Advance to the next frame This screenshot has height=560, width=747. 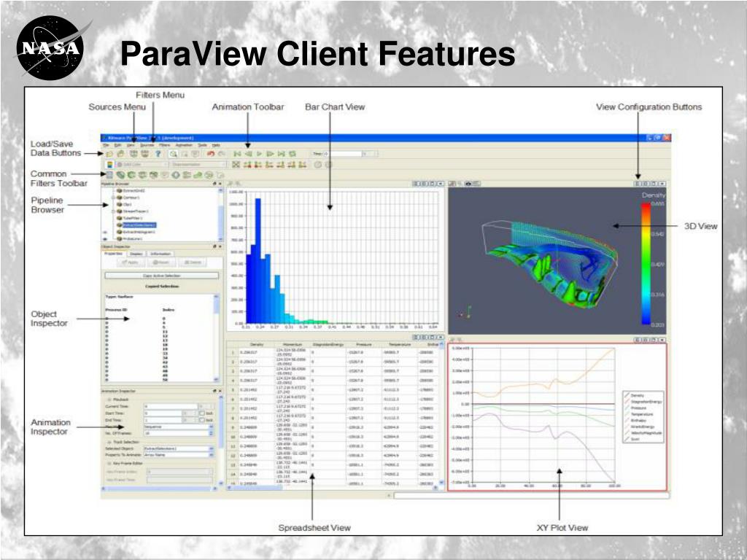270,154
